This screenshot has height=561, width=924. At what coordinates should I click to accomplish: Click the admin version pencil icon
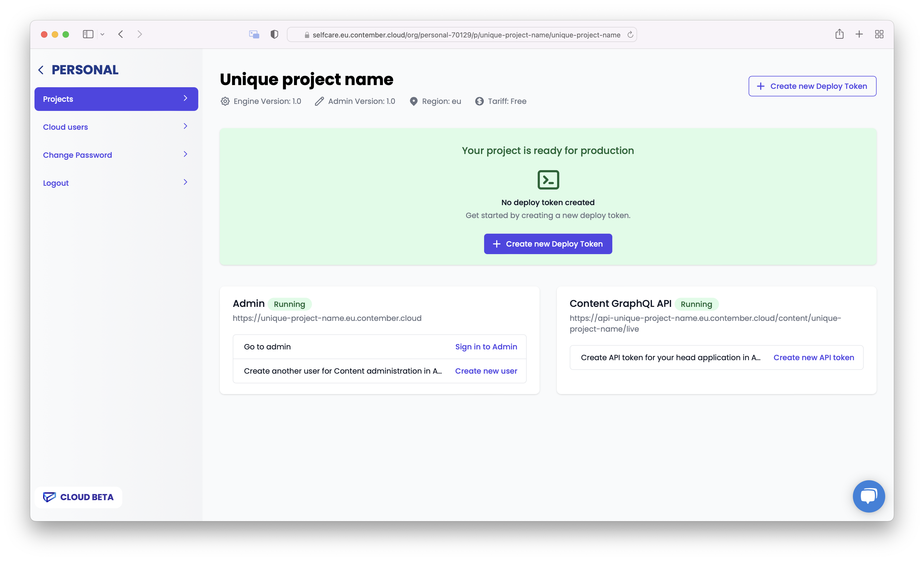319,101
